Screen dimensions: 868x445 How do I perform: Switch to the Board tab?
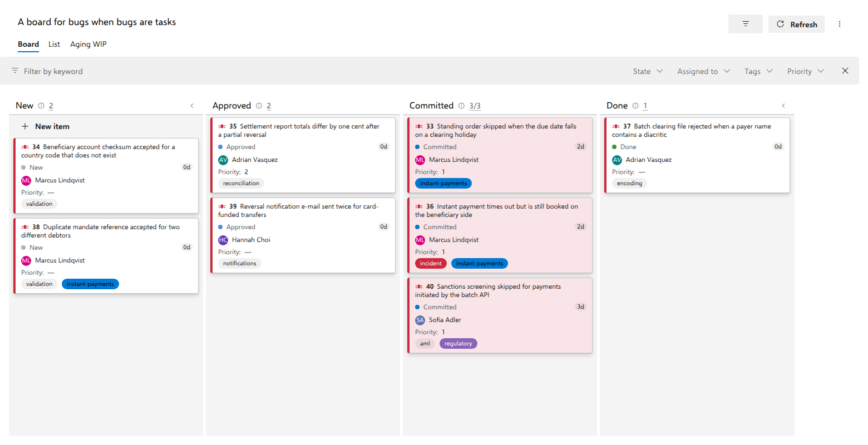tap(28, 44)
